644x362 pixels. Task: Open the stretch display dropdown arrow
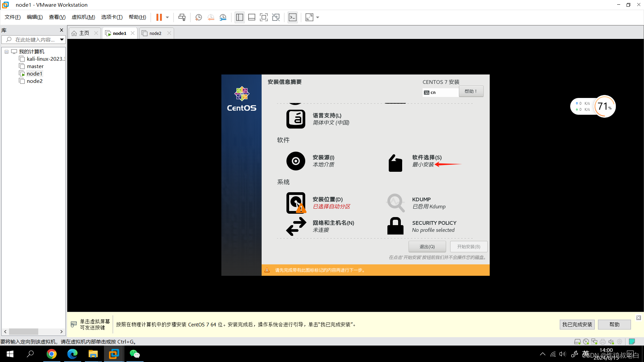[x=318, y=17]
